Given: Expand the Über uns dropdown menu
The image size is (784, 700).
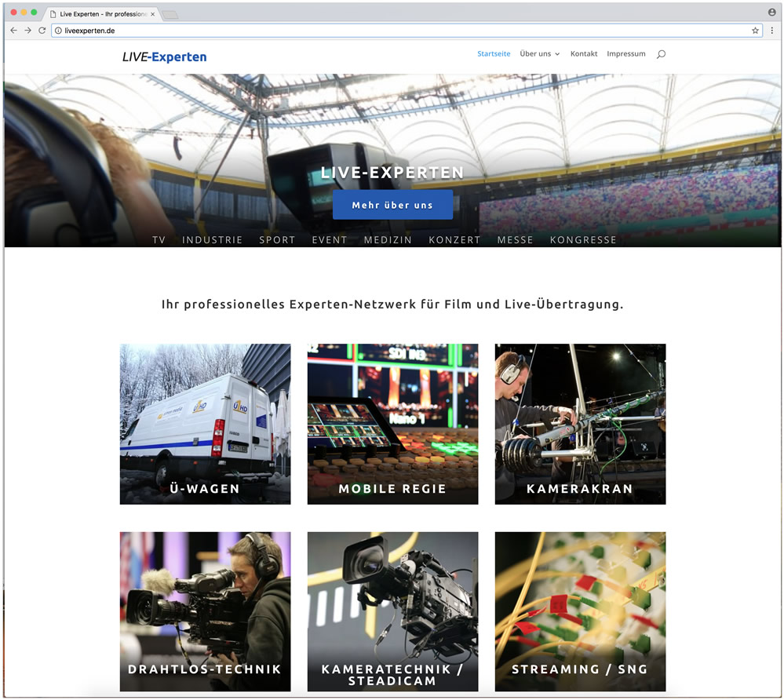Looking at the screenshot, I should click(539, 53).
